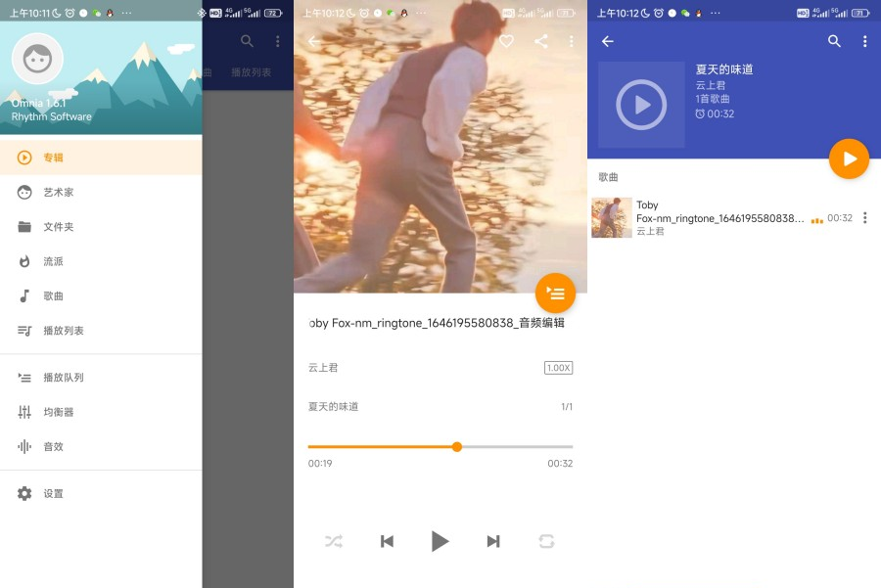The width and height of the screenshot is (881, 588).
Task: Search in the album detail page
Action: (834, 41)
